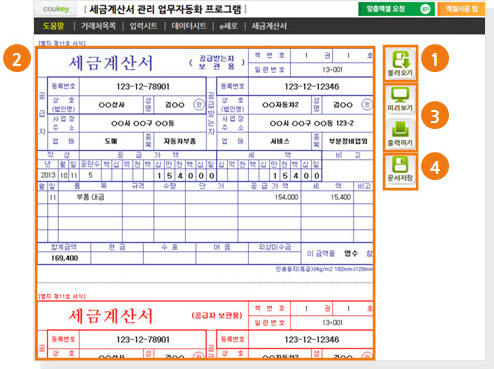Click the 외상미수금 header cell
This screenshot has height=369, width=494.
(x=275, y=247)
